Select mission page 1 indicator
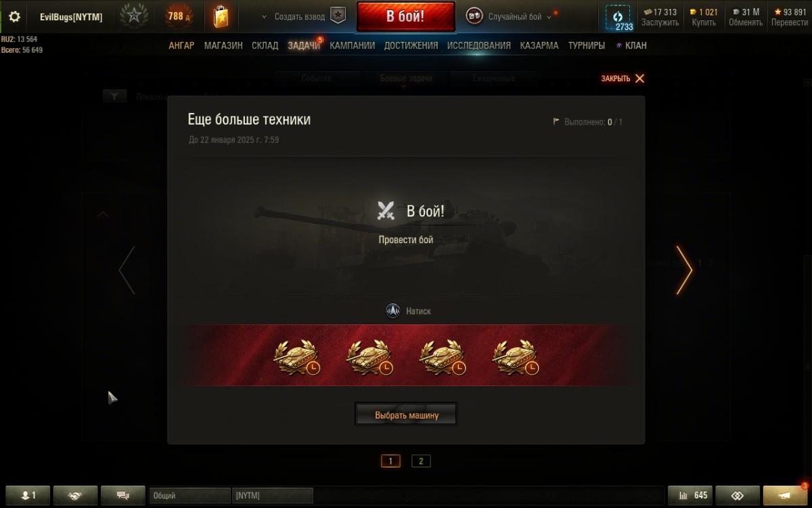The image size is (812, 508). point(390,461)
